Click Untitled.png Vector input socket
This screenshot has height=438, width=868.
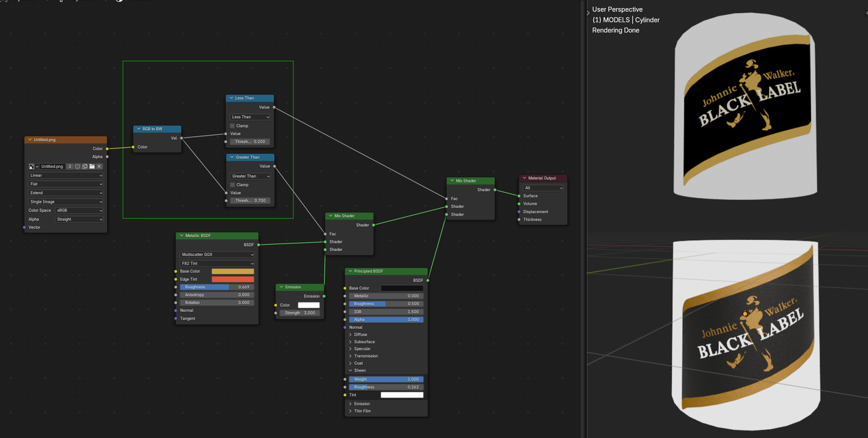tap(24, 227)
